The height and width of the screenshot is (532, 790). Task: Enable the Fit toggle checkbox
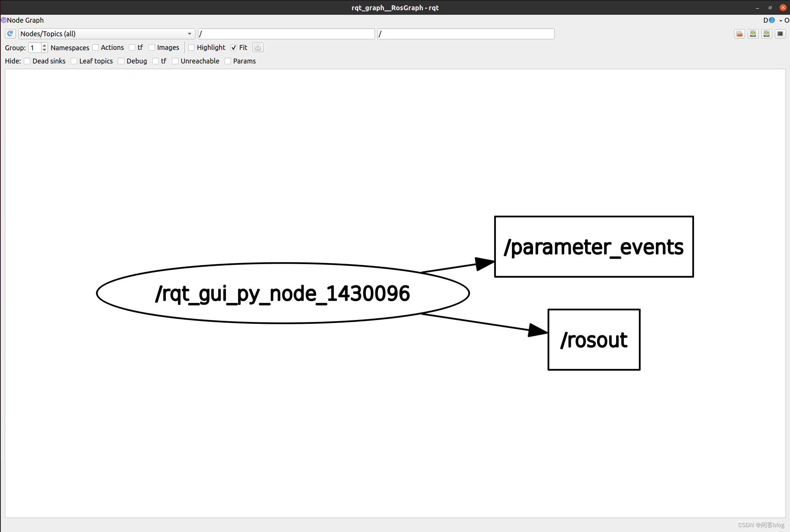(234, 48)
